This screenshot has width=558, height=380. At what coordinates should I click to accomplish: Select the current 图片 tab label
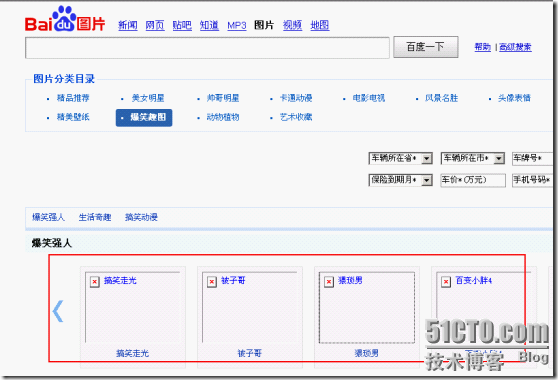click(x=264, y=25)
